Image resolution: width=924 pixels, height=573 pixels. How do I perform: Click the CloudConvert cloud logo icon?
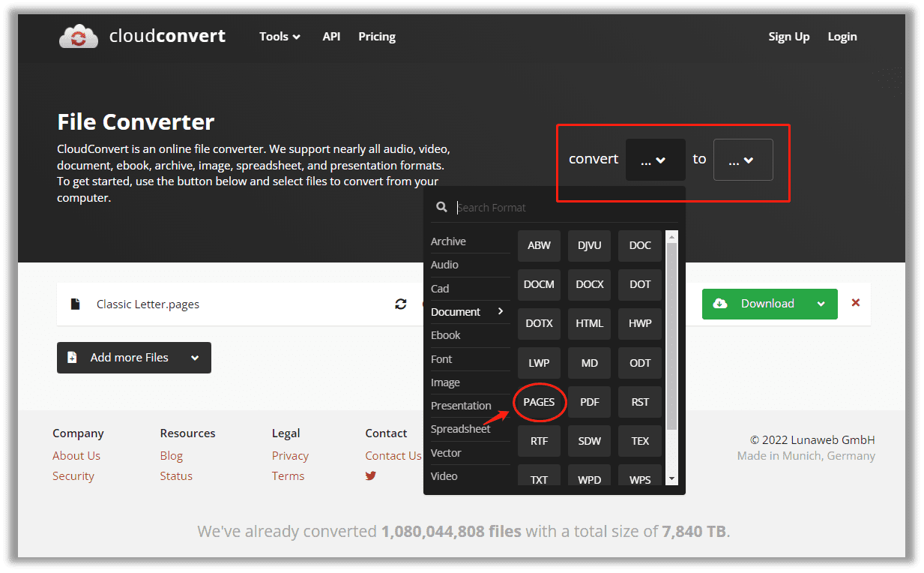tap(79, 36)
